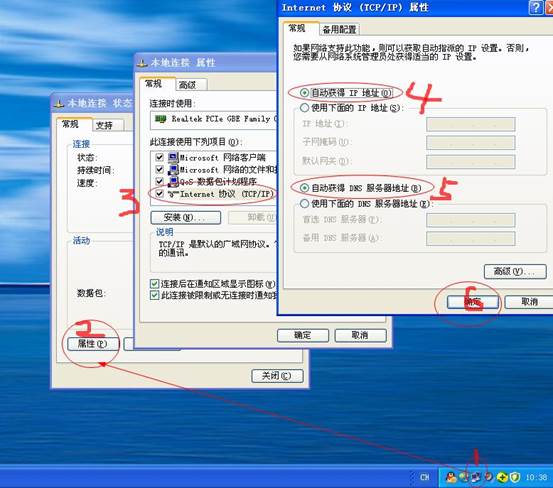Click the help question mark in title bar
Viewport: 553px width, 488px height.
point(535,7)
